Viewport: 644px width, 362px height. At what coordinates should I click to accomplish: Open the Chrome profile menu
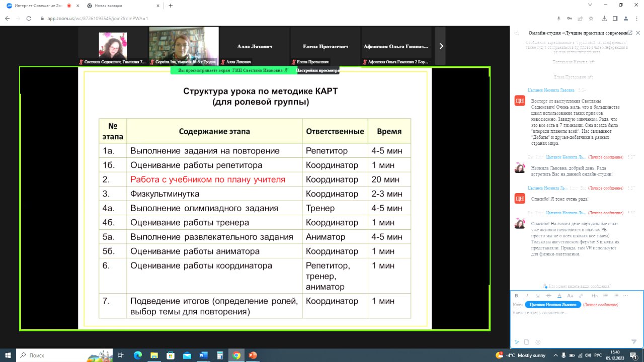pos(626,19)
